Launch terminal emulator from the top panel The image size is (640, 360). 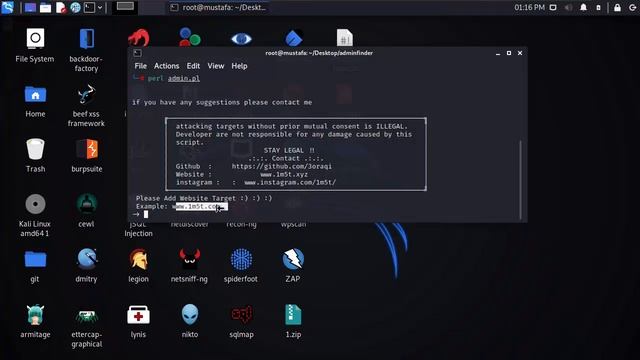(89, 7)
